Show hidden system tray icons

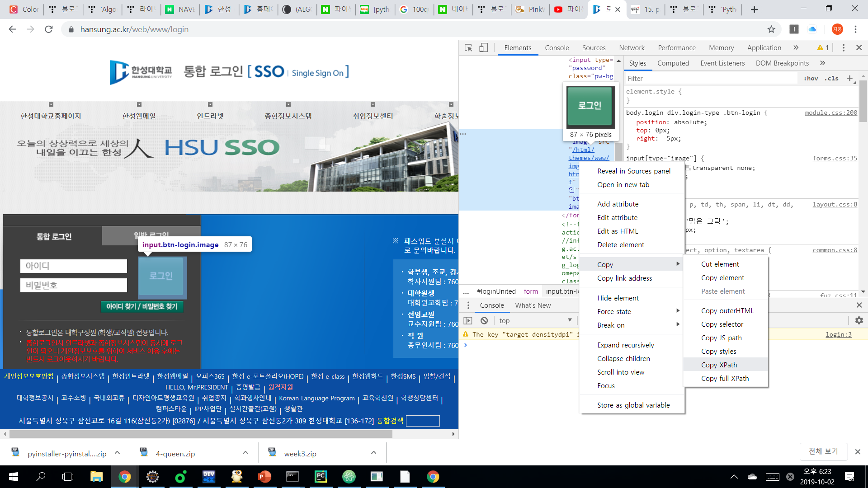click(734, 477)
